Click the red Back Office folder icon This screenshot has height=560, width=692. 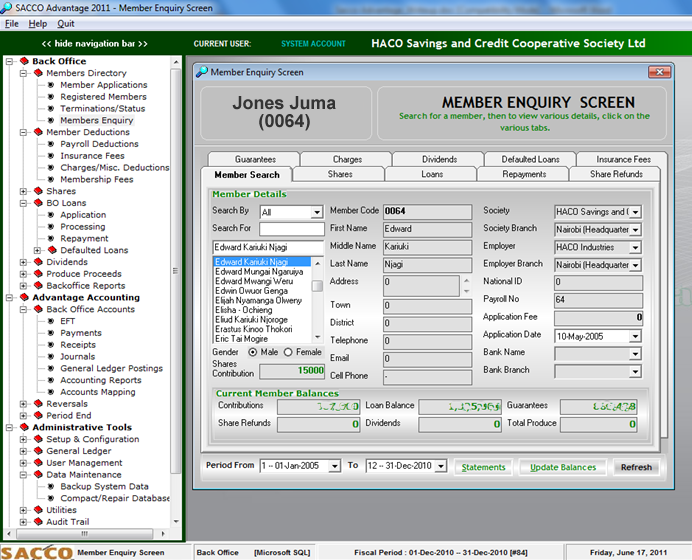point(24,61)
